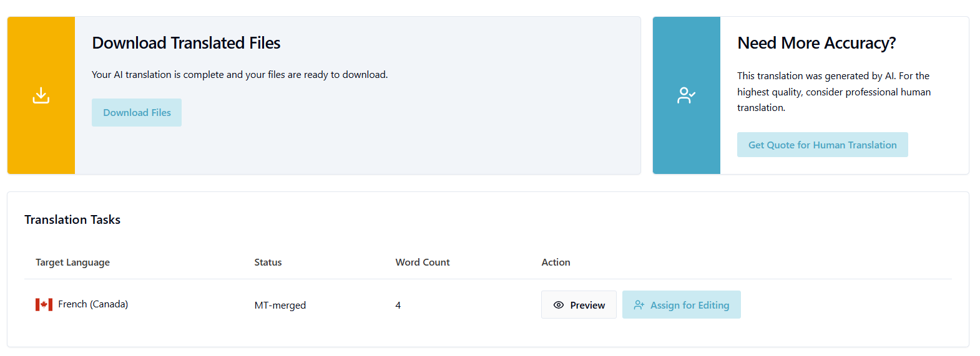
Task: Click the add-user icon in Assign for Editing
Action: click(639, 305)
